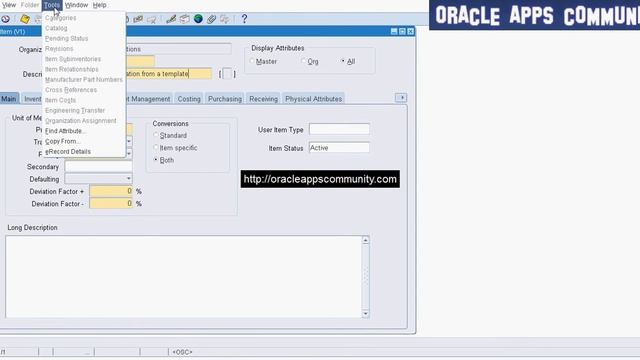
Task: Click the Description field text
Action: tap(169, 74)
